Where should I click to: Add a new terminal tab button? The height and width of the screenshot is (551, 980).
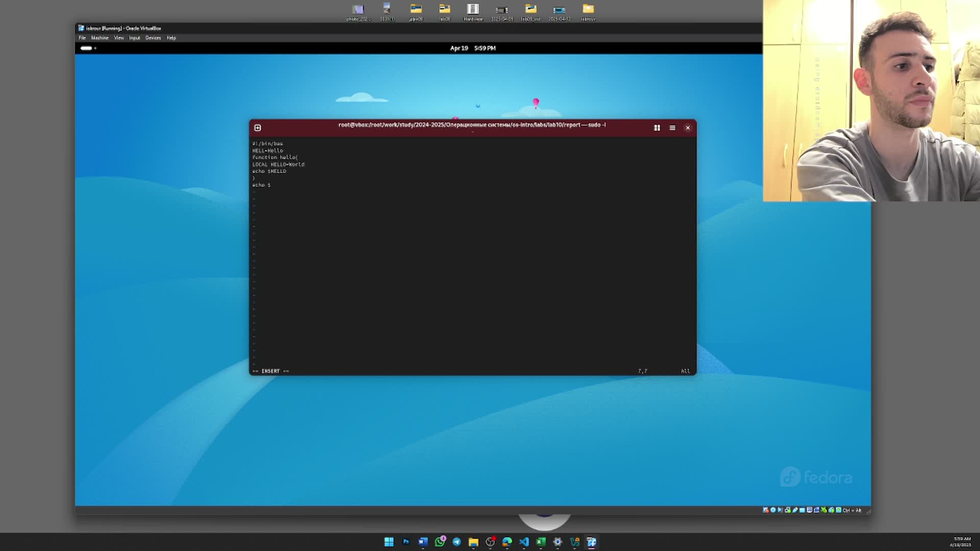coord(258,128)
